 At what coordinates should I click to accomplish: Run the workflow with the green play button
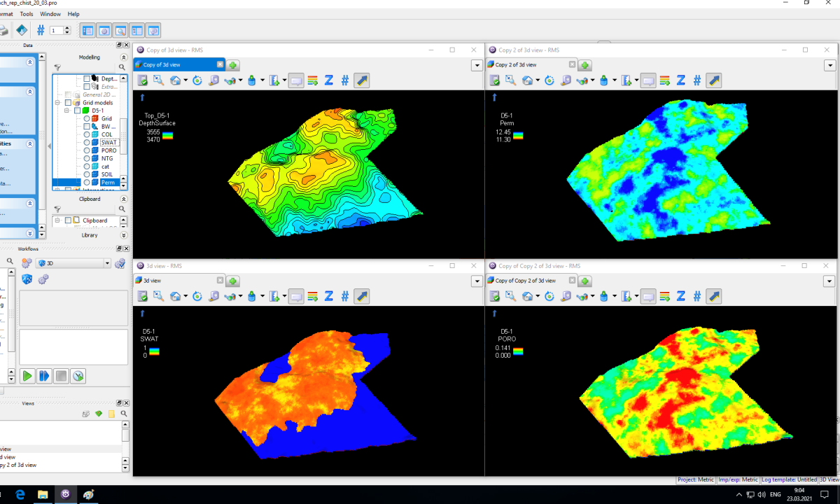pyautogui.click(x=27, y=376)
